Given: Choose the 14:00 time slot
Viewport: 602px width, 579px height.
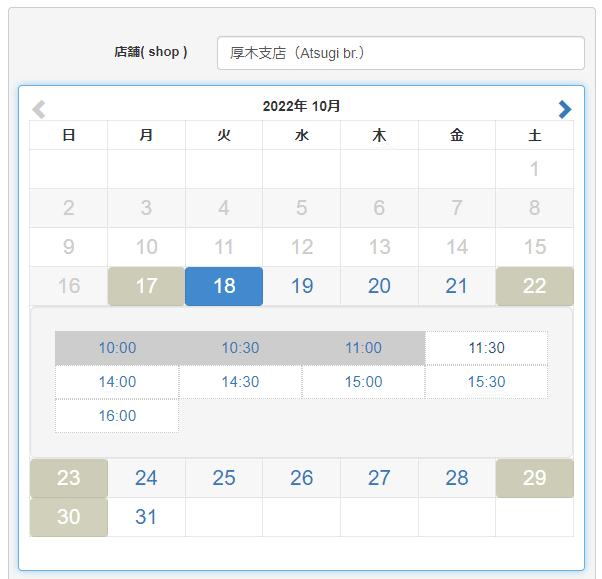Looking at the screenshot, I should (117, 382).
